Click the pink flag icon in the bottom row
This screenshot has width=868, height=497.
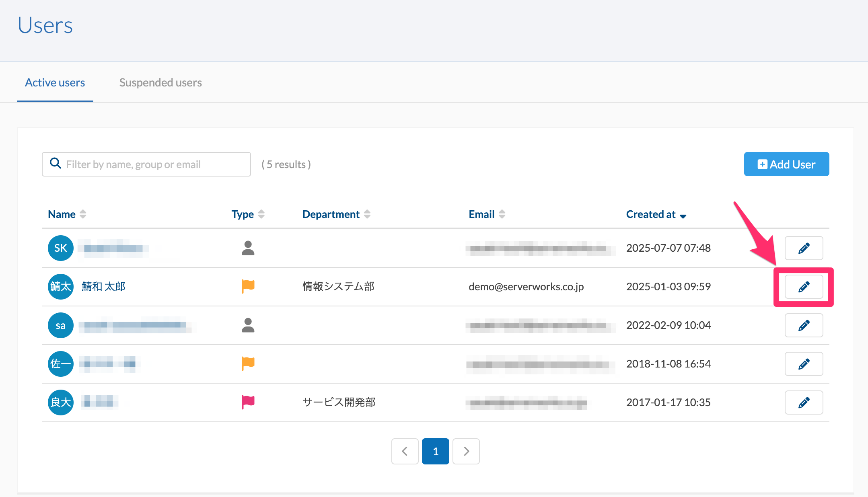(x=248, y=402)
